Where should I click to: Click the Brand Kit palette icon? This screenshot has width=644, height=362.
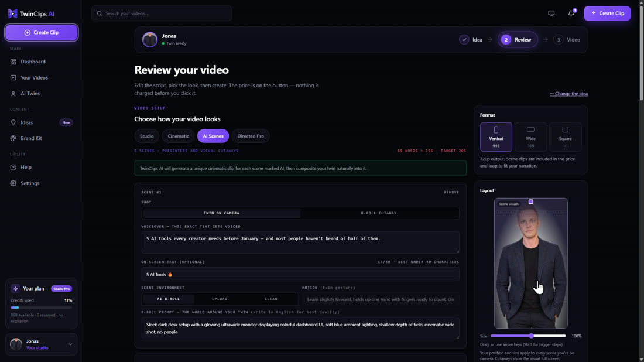point(13,138)
